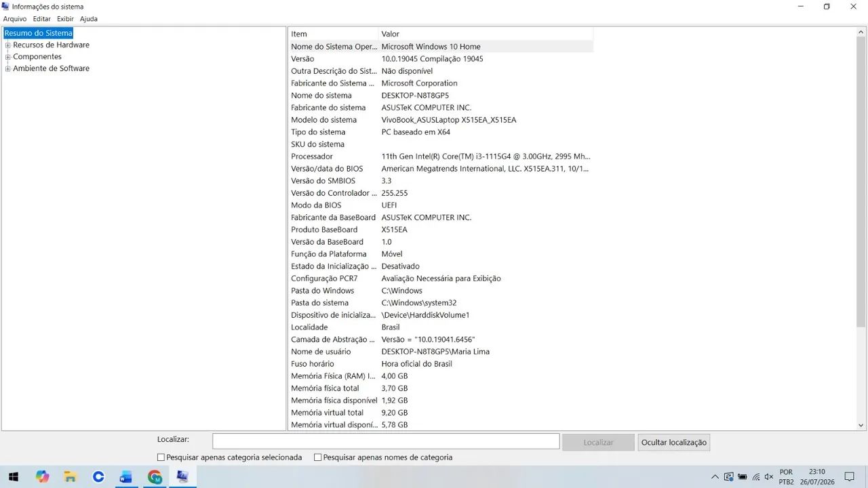Select the Nome de usuário row

441,352
